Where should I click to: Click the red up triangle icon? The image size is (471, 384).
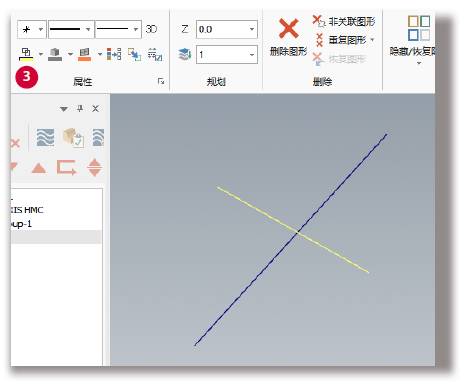[39, 168]
